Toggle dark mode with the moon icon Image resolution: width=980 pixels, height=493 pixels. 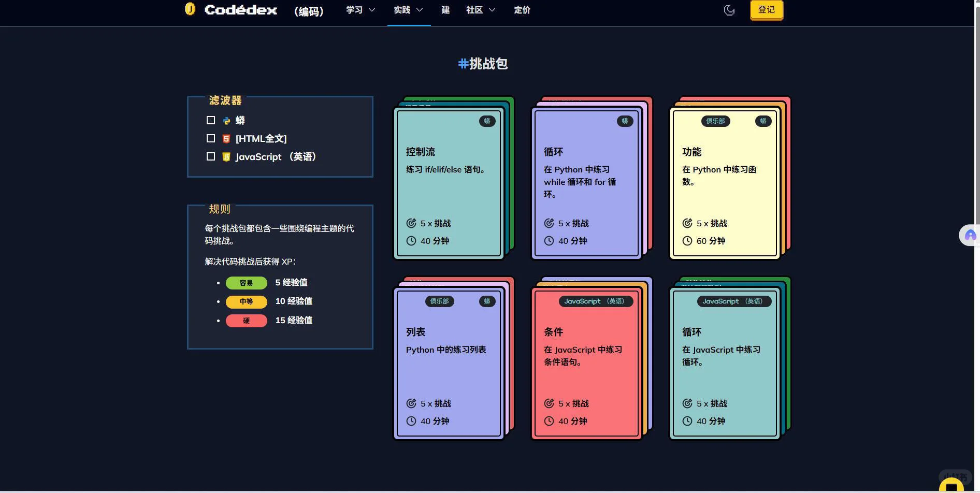729,10
